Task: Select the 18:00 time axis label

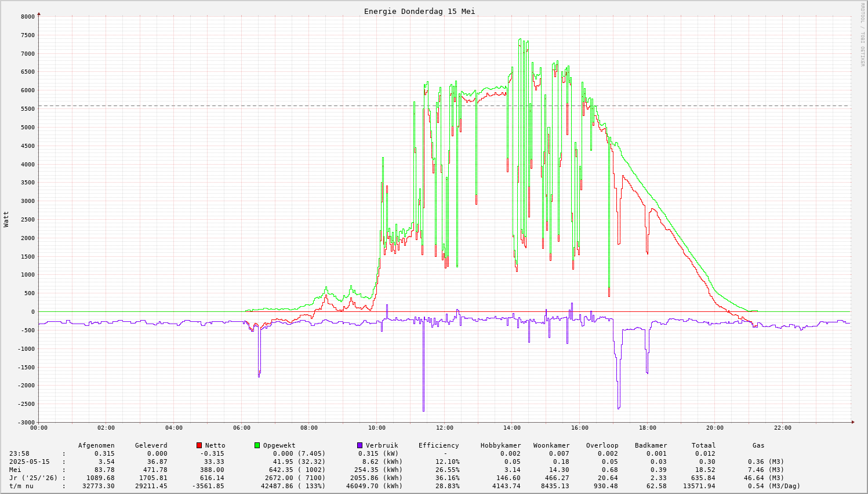Action: (x=647, y=428)
